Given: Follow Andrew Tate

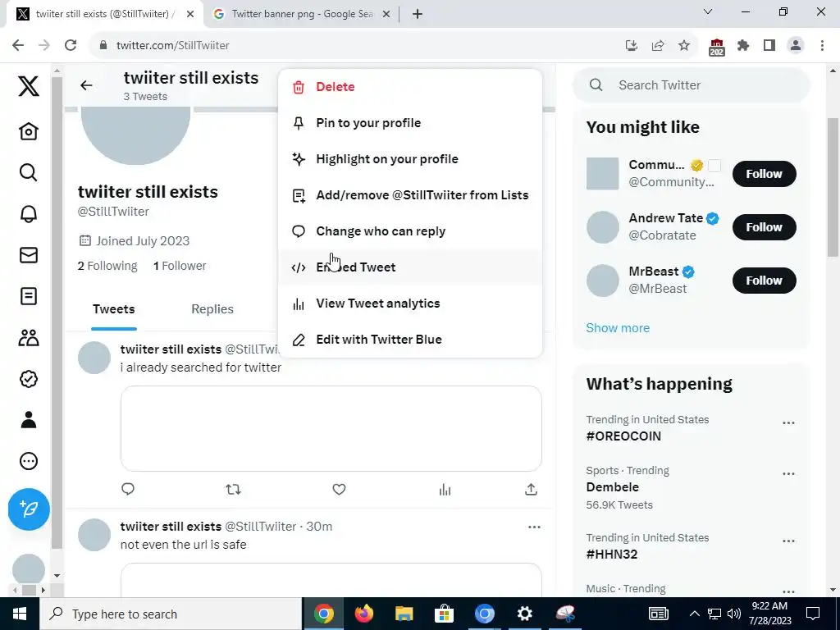Looking at the screenshot, I should pyautogui.click(x=764, y=227).
